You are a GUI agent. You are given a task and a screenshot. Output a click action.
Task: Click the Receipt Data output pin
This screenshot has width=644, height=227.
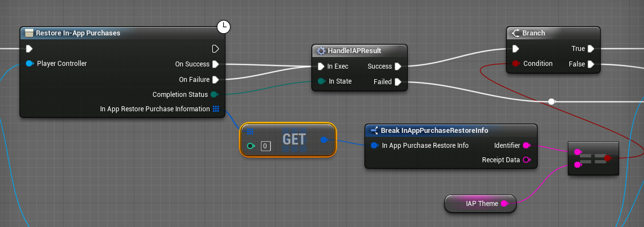click(526, 160)
